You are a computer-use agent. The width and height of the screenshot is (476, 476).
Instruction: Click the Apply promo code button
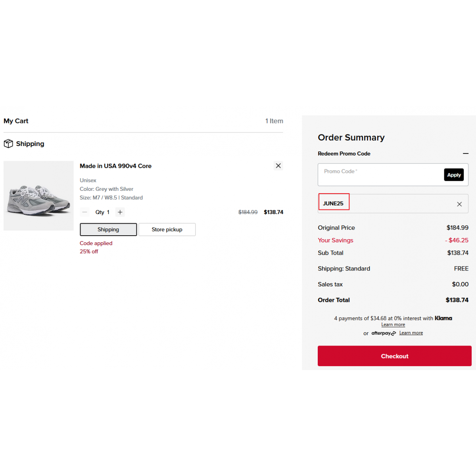click(x=454, y=175)
